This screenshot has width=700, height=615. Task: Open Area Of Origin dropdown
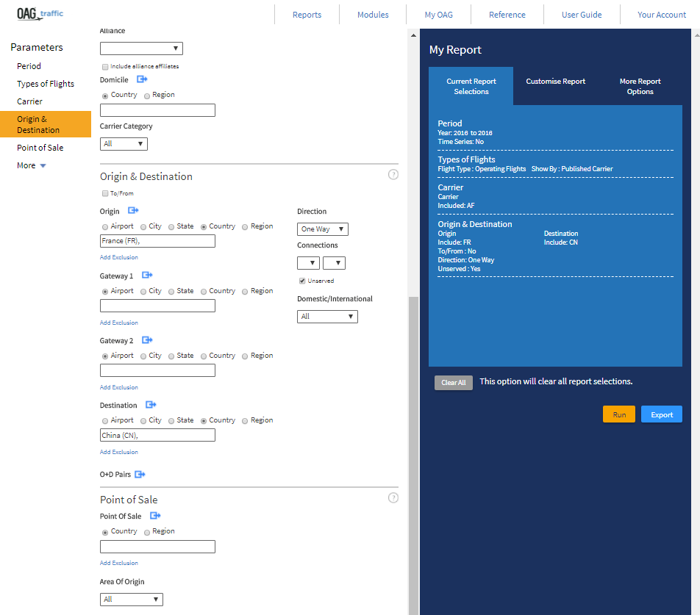(131, 600)
